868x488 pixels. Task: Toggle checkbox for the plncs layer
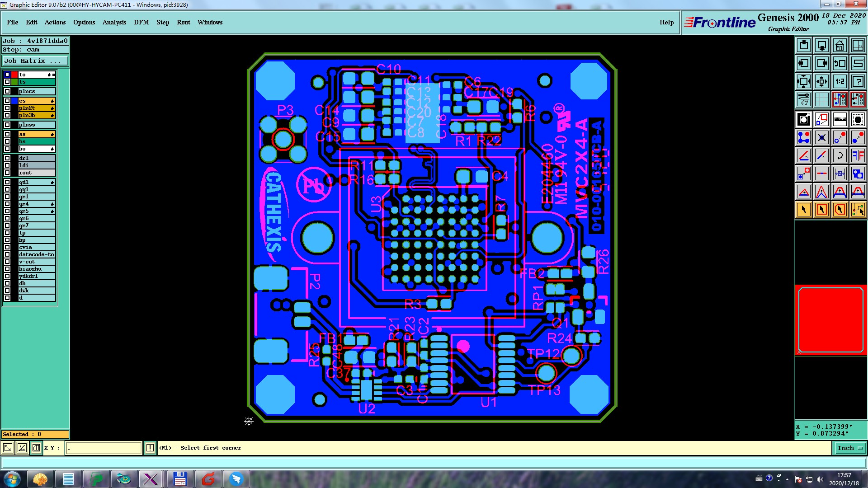[x=7, y=91]
